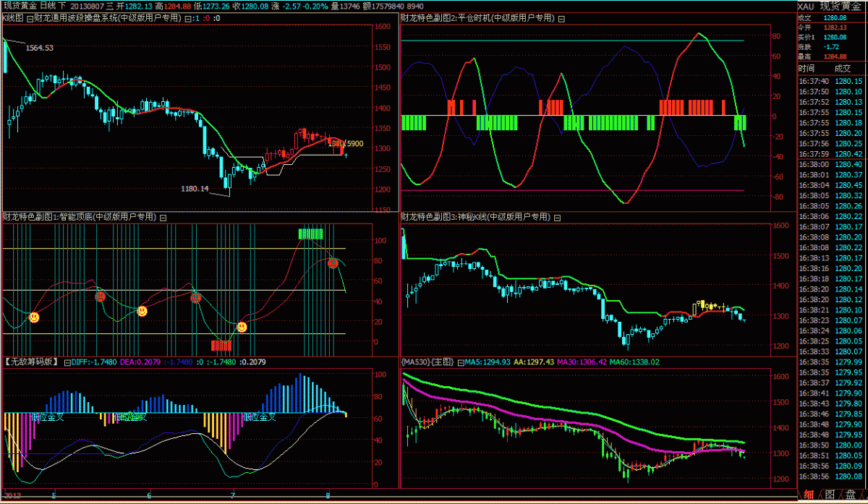Click the first red sad-face marker near level 40
The height and width of the screenshot is (504, 868).
[x=100, y=296]
